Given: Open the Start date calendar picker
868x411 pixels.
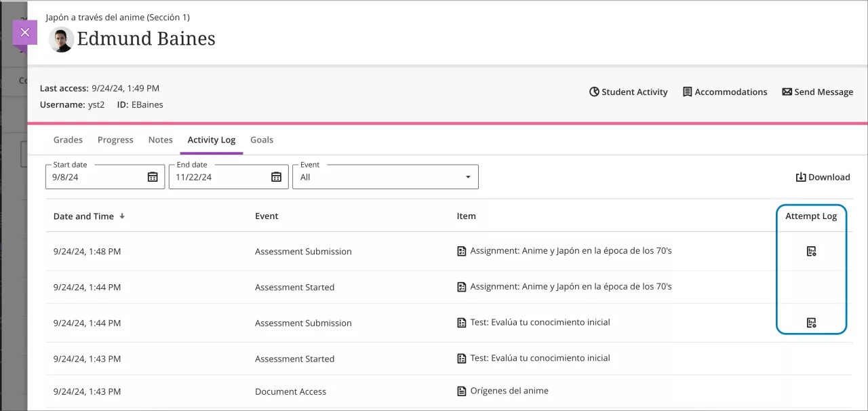Looking at the screenshot, I should 153,177.
